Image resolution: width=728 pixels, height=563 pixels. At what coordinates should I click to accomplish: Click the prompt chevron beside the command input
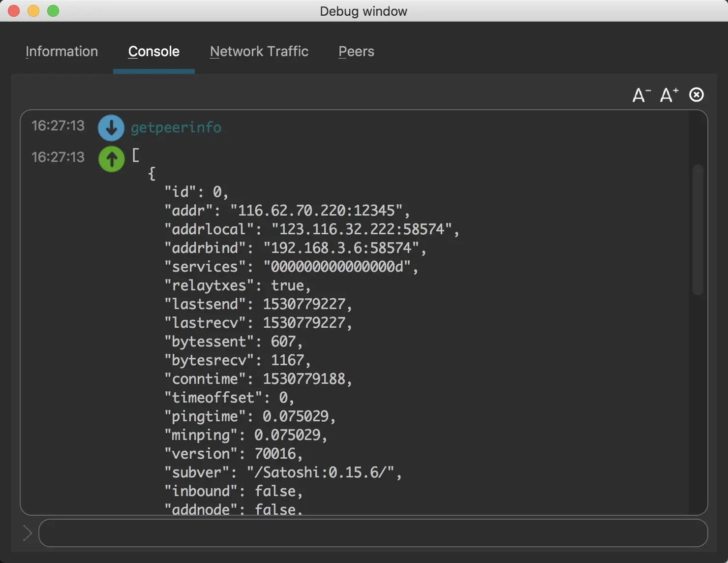click(28, 533)
